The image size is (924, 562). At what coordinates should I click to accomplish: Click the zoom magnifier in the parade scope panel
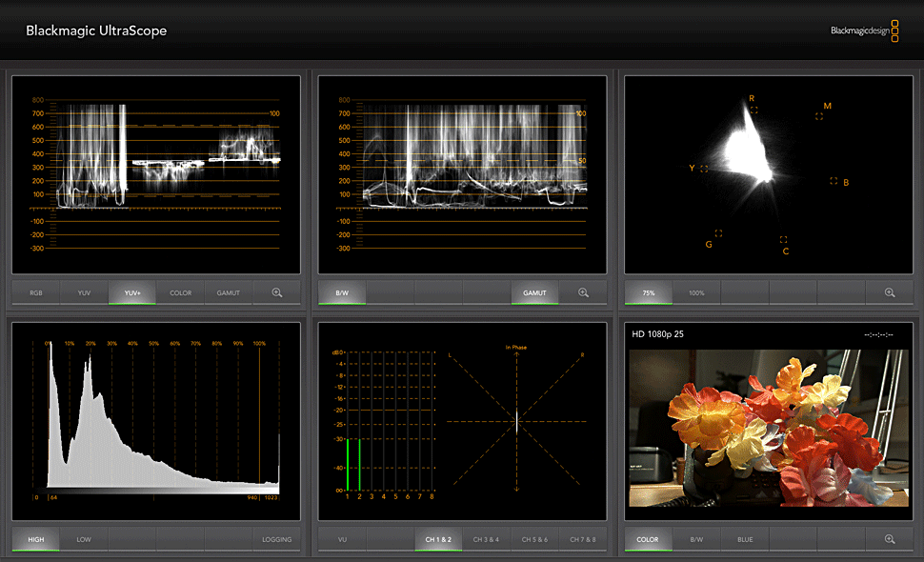tap(277, 292)
